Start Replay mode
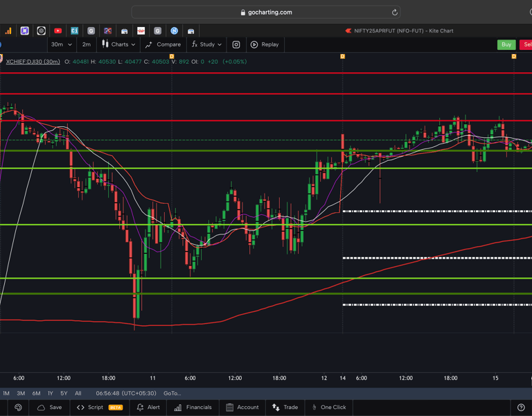The width and height of the screenshot is (532, 416). point(265,44)
